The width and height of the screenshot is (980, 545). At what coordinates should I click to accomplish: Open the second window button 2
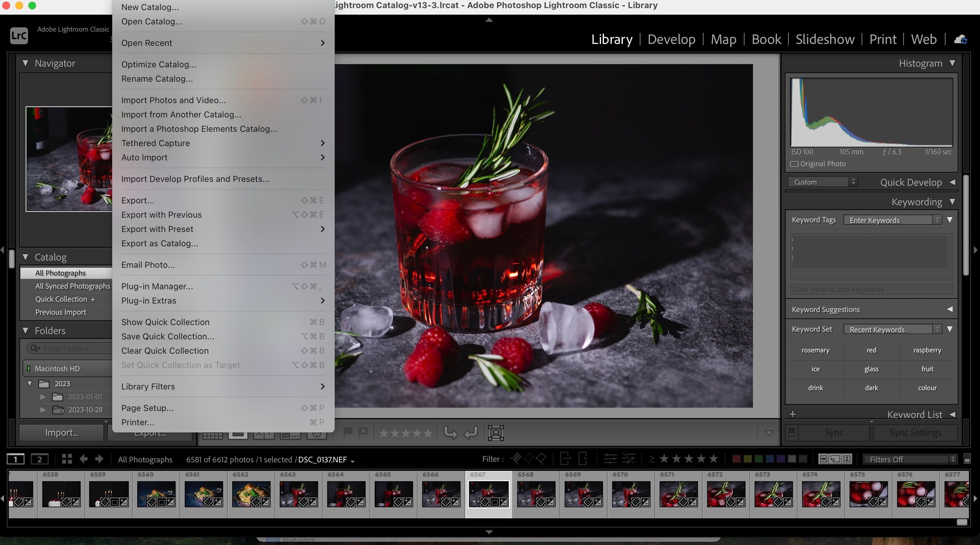coord(40,459)
